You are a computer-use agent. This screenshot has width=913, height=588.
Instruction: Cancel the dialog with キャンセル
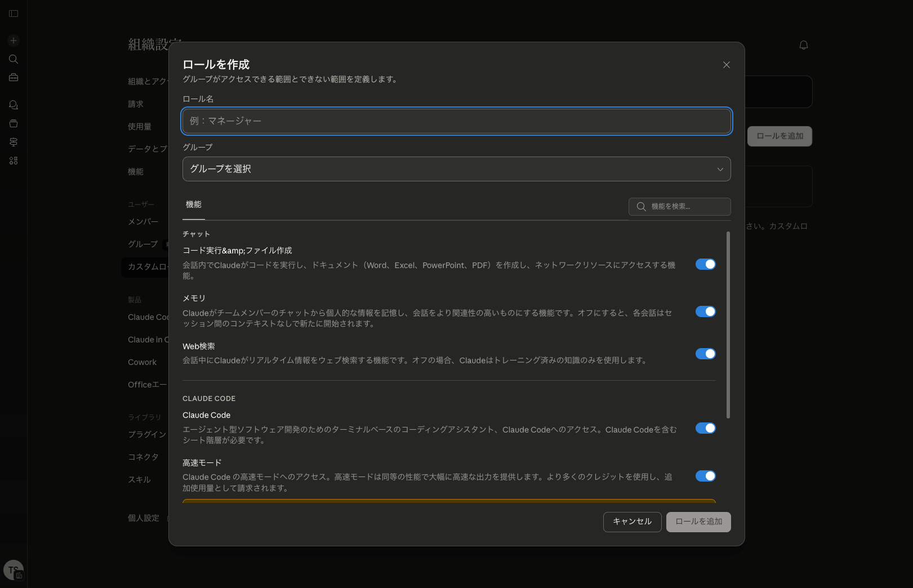click(x=632, y=522)
